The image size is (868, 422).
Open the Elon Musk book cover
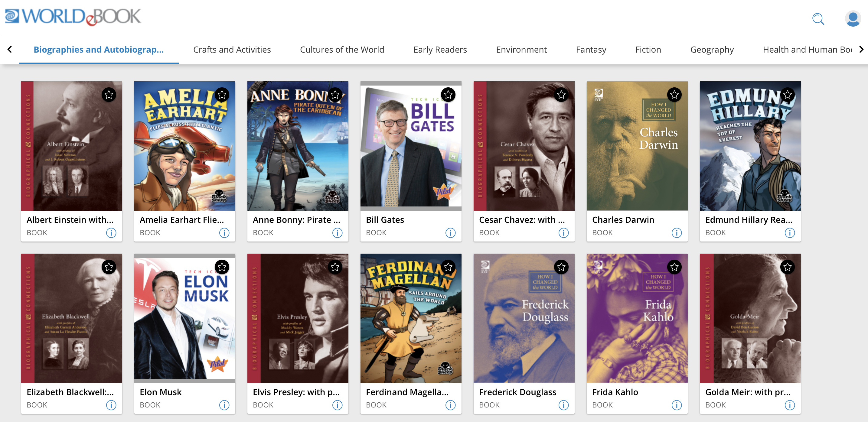(x=185, y=318)
